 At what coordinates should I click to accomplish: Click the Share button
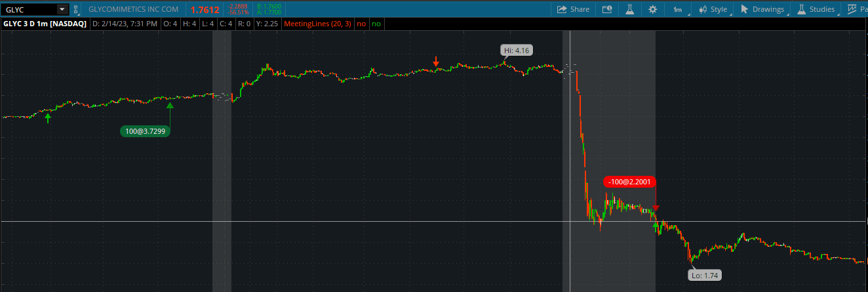point(573,9)
